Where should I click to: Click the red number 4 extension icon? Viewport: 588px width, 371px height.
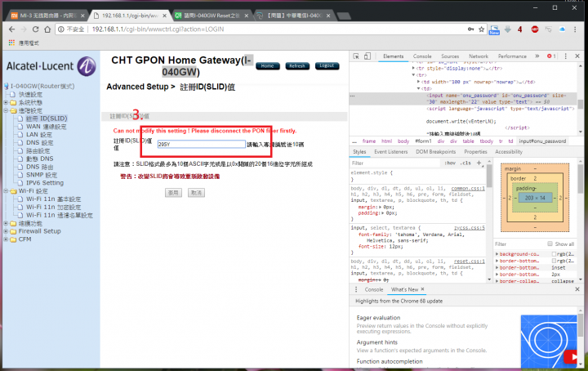[519, 29]
